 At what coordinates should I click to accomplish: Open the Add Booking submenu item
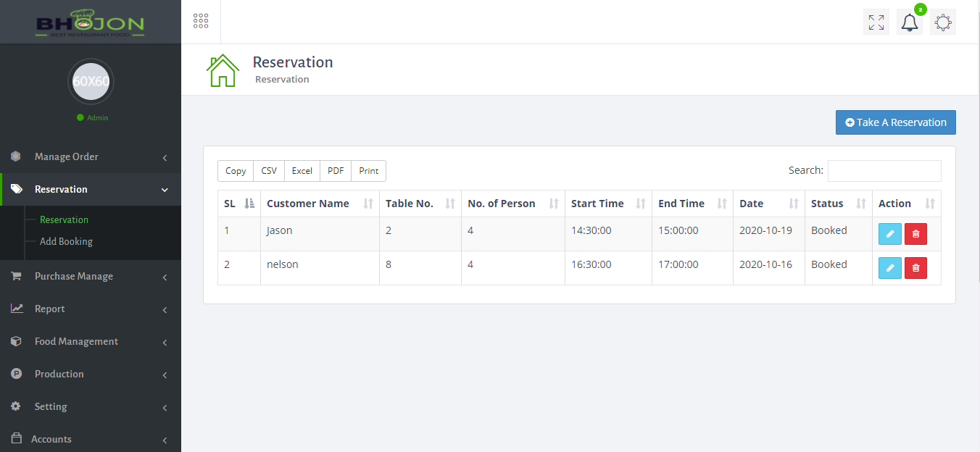click(x=66, y=241)
